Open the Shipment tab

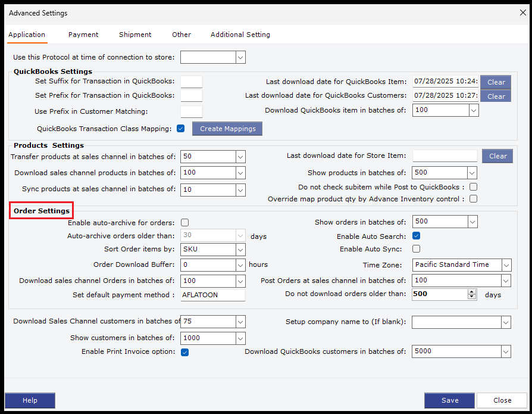tap(135, 35)
